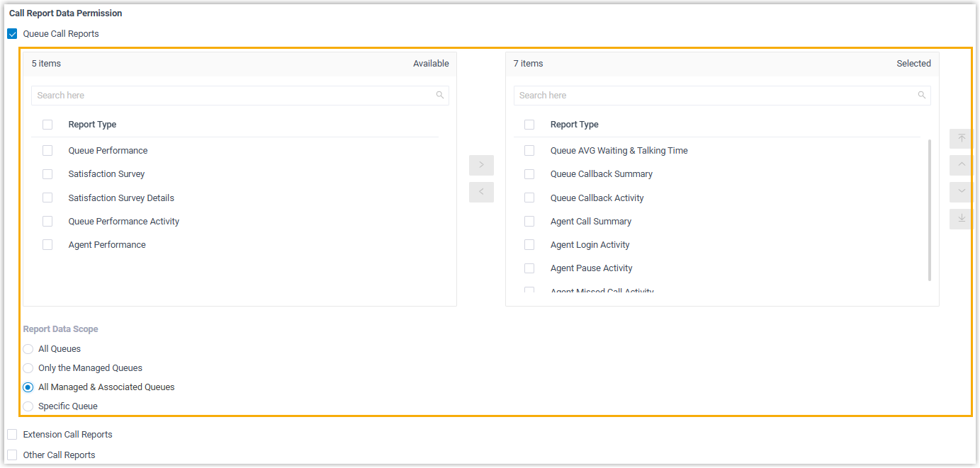The height and width of the screenshot is (468, 980).
Task: Uncheck the Queue Call Reports checkbox
Action: click(12, 34)
